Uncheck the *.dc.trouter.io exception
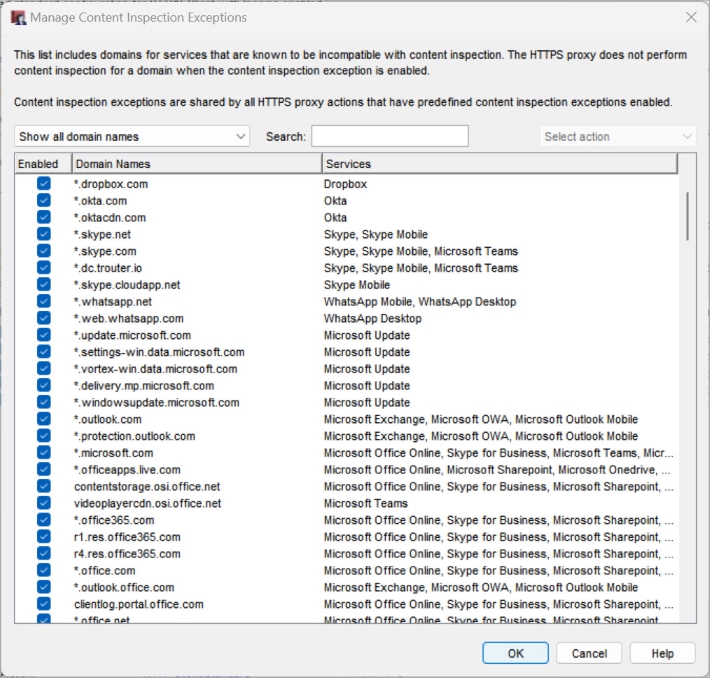The width and height of the screenshot is (710, 678). click(x=44, y=267)
